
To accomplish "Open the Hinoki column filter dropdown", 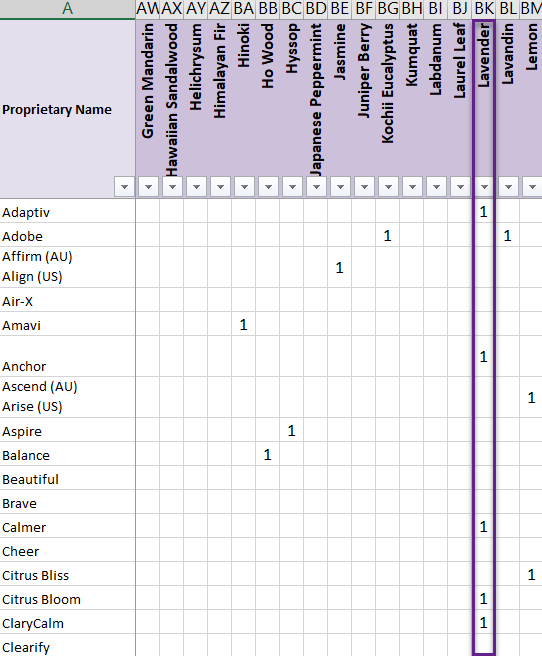I will point(244,187).
